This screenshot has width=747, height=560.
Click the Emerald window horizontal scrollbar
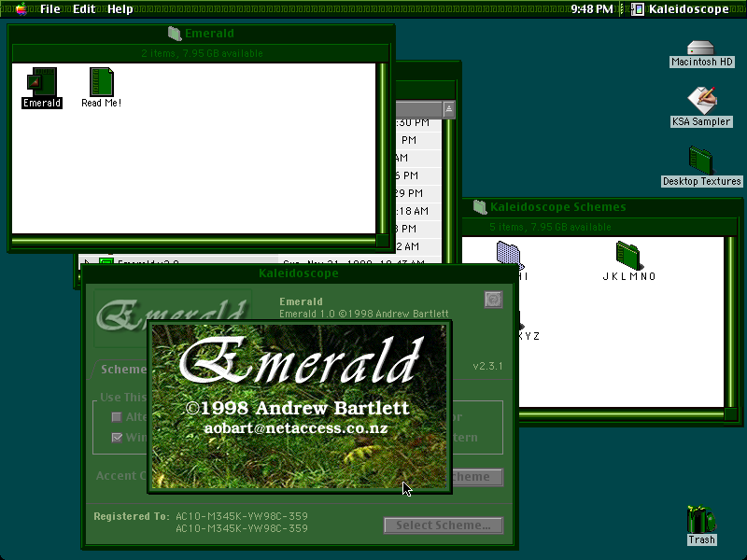point(193,241)
